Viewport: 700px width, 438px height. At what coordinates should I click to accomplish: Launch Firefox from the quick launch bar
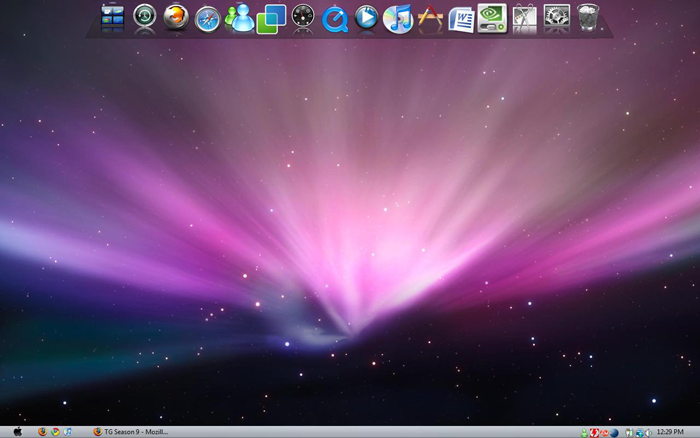(42, 432)
